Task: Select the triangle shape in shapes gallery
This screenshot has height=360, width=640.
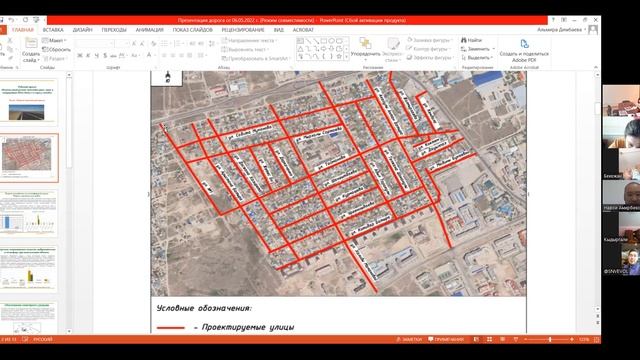Action: [300, 49]
